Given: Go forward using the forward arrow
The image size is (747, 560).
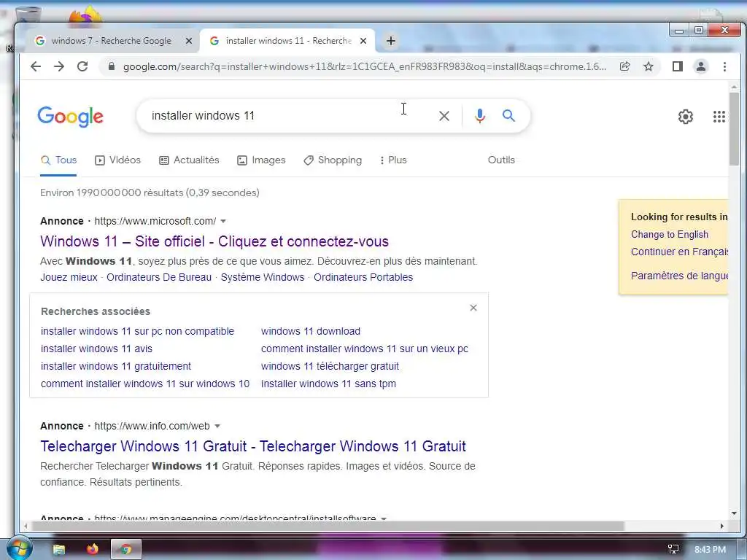Looking at the screenshot, I should click(x=59, y=66).
